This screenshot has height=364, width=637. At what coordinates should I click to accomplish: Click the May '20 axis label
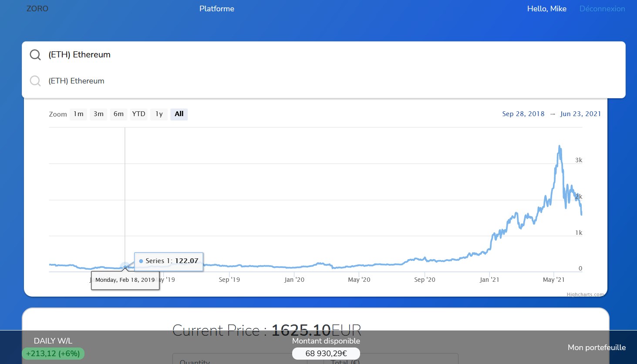pyautogui.click(x=359, y=280)
